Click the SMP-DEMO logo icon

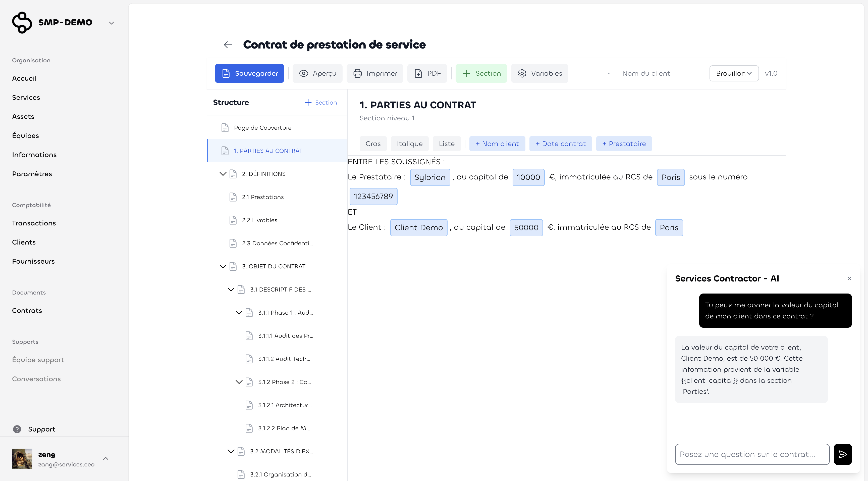[x=22, y=22]
